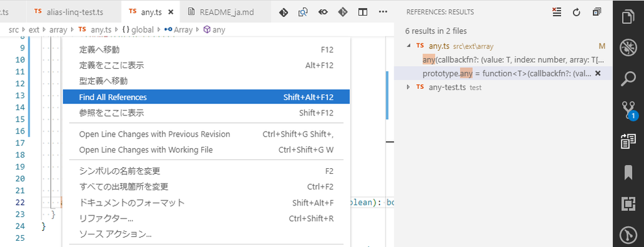Viewport: 644px width, 247px height.
Task: Toggle file blame eye icon in editor toolbar
Action: click(323, 12)
